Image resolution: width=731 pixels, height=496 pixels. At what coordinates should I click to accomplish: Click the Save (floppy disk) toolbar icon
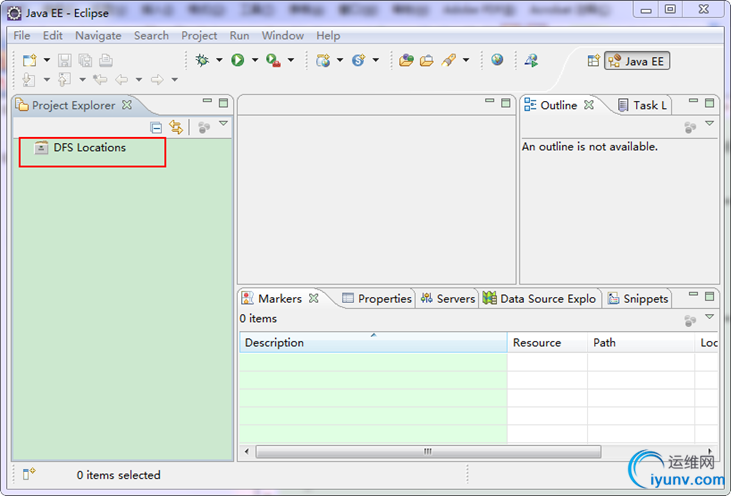64,60
